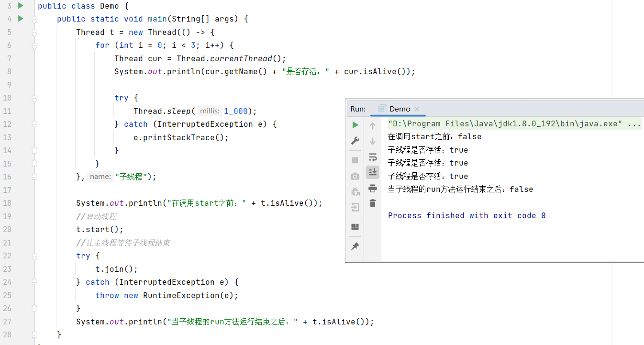Image resolution: width=644 pixels, height=345 pixels.
Task: Dump threads using the camera icon
Action: [x=355, y=176]
